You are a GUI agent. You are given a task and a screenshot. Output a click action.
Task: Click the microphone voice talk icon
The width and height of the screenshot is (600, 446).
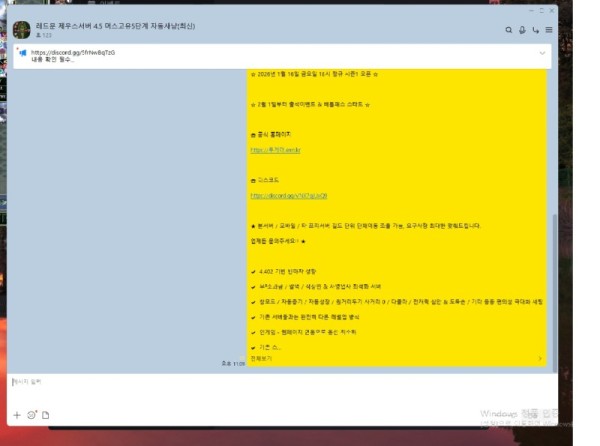pos(523,30)
